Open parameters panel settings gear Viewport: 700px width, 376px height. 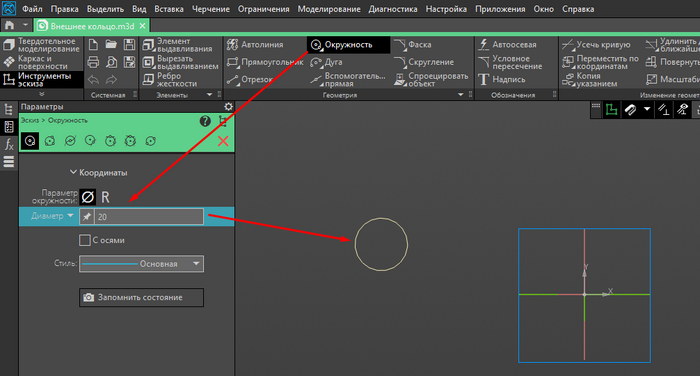[x=228, y=107]
